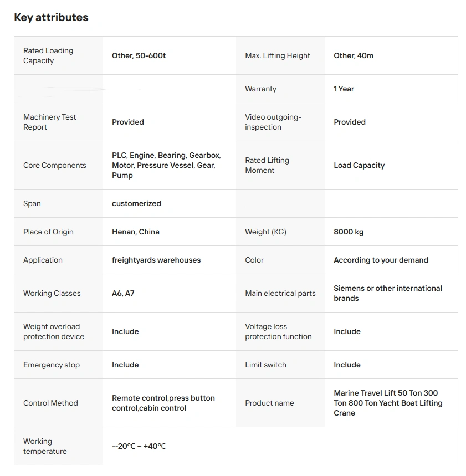Click the Key attributes heading

click(51, 17)
